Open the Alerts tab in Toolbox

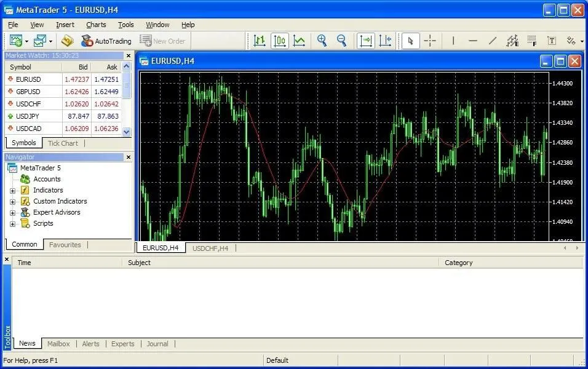coord(91,344)
